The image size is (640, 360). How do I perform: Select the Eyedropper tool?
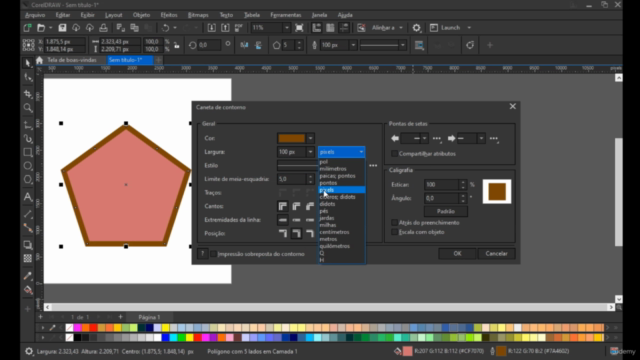pos(28,276)
